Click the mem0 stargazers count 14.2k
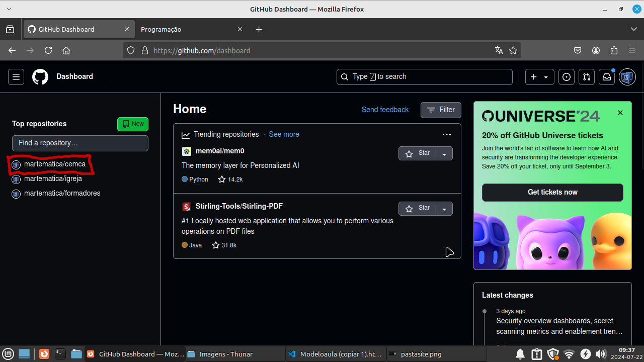Image resolution: width=644 pixels, height=362 pixels. point(230,179)
